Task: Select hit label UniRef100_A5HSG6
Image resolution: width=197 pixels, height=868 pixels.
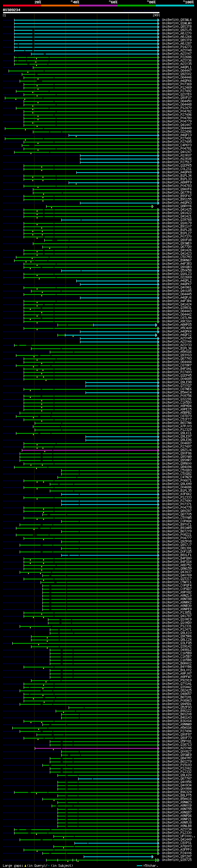Action: click(x=177, y=352)
